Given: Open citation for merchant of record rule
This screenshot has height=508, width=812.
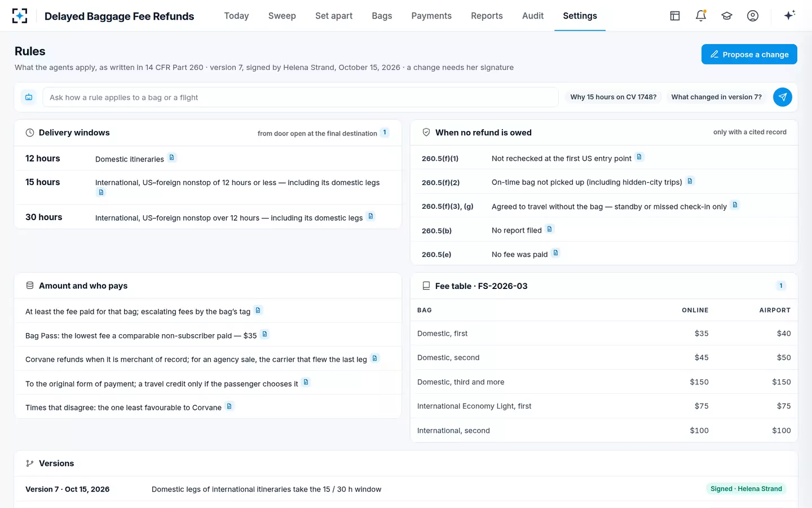Looking at the screenshot, I should (x=375, y=358).
